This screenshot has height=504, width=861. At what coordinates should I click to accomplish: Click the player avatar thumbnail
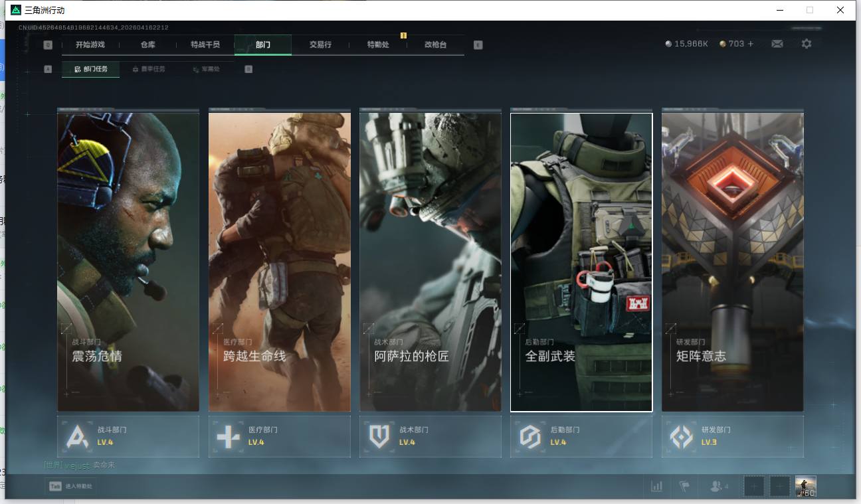[806, 486]
